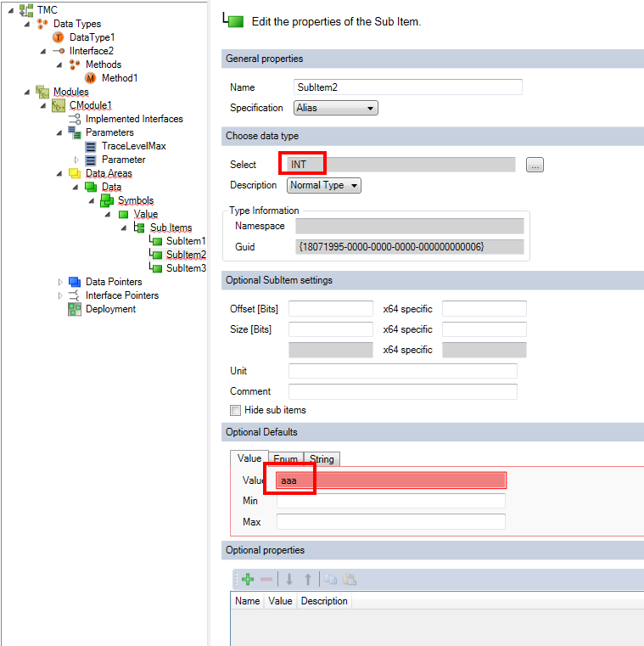Click the Name field containing SubItem2

point(407,87)
